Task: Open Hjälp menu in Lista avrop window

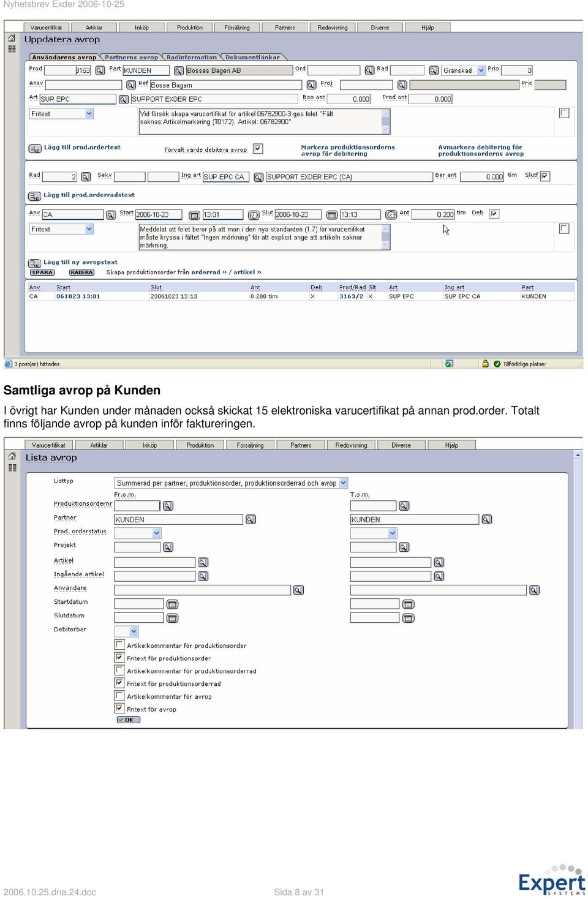Action: click(451, 445)
